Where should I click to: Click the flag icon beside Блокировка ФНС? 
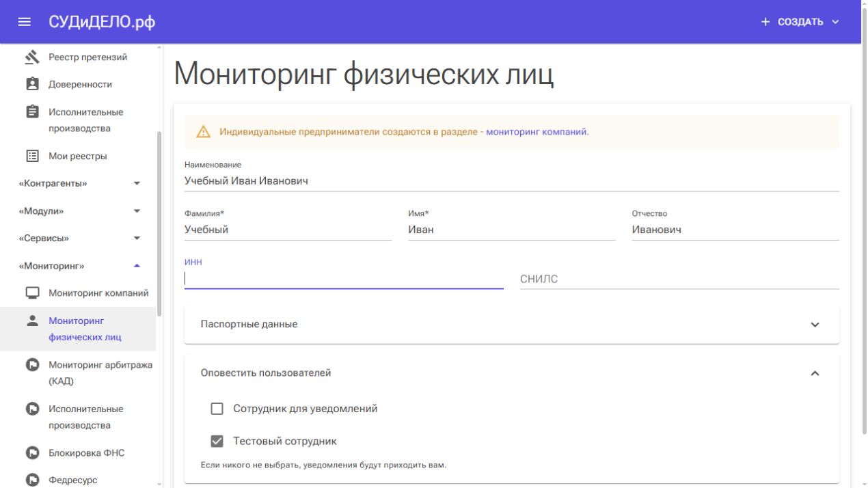coord(32,453)
